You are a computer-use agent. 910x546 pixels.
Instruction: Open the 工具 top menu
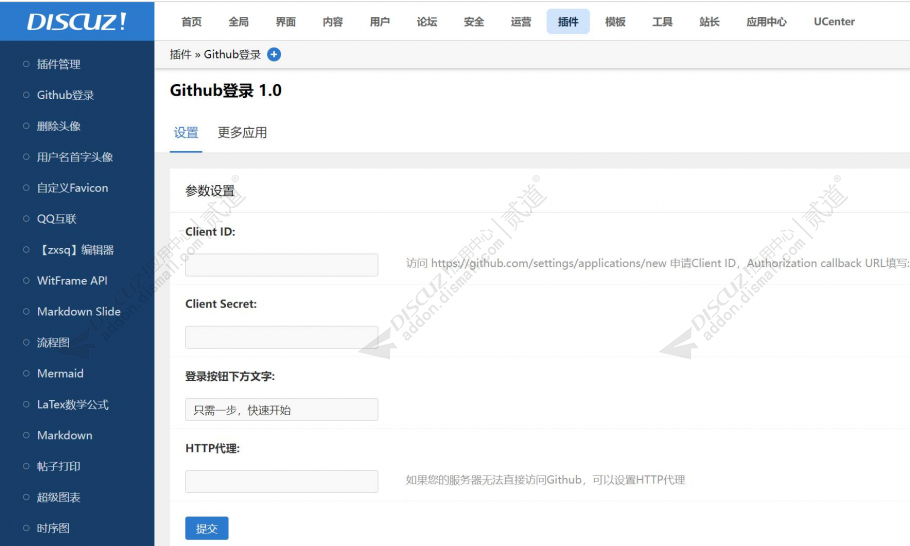pyautogui.click(x=662, y=21)
